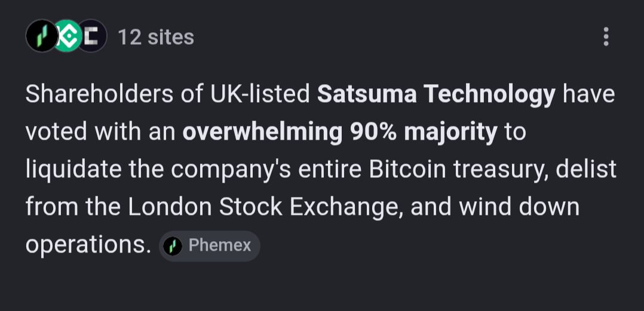Click the bold overwhelming 90% majority text
Screen dimensions: 644x311
pos(340,133)
